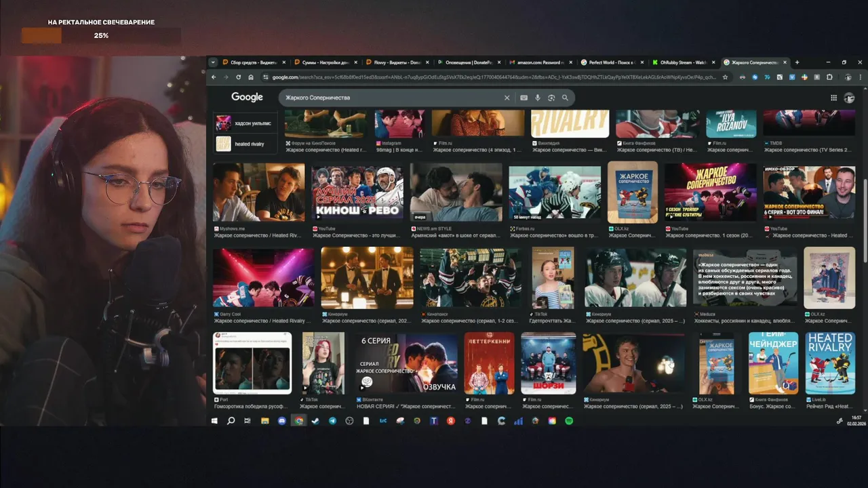This screenshot has height=488, width=868.
Task: Go back in Chrome
Action: [x=214, y=77]
